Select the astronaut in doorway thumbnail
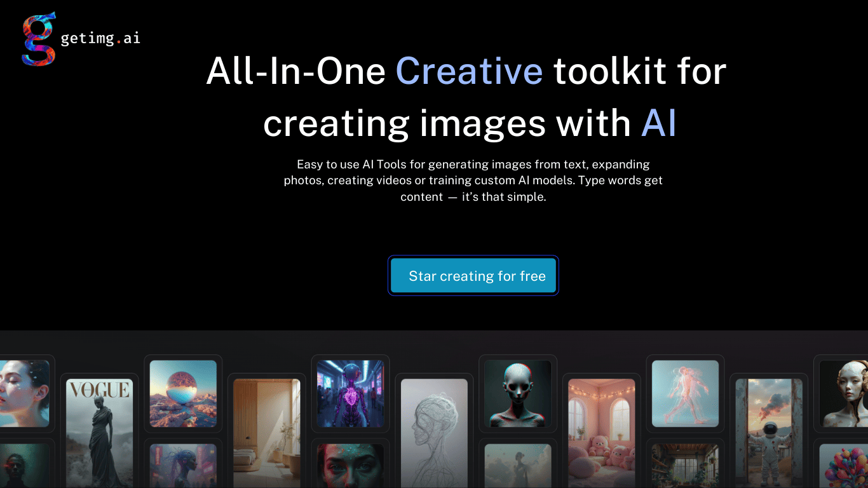Screen dimensions: 868x488 click(769, 433)
